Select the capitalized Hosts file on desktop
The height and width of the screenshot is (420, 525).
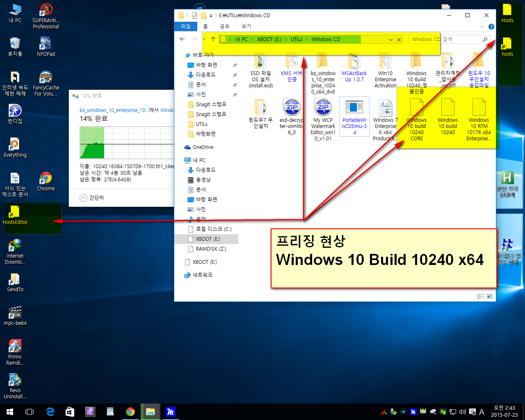(507, 13)
